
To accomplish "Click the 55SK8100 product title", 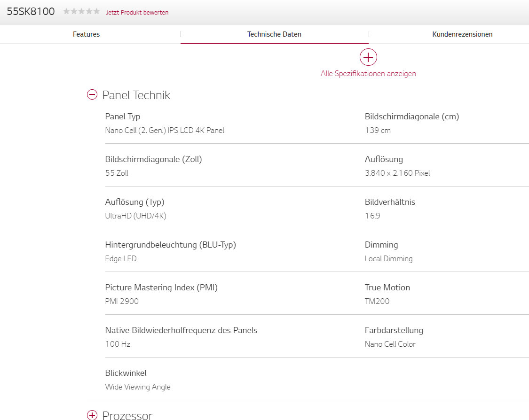I will point(31,12).
